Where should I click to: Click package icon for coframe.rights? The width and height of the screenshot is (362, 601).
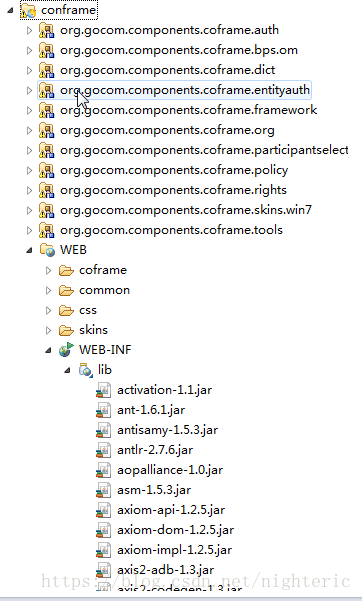point(46,190)
